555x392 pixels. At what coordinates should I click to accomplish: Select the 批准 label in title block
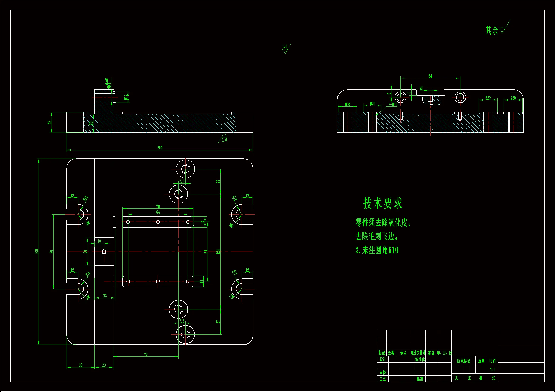click(420, 379)
